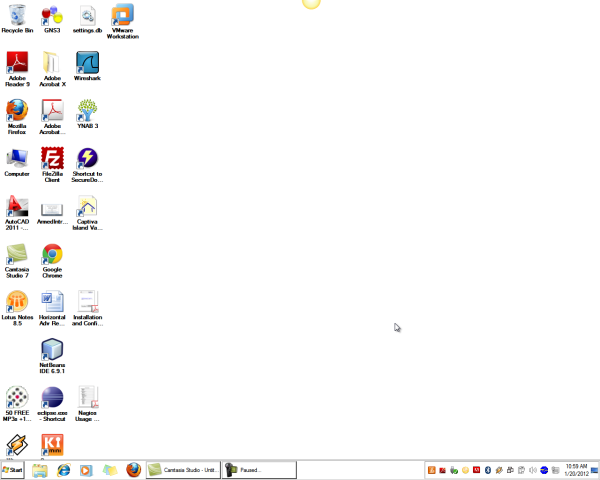600x480 pixels.
Task: Select the eclipse.exe shortcut icon
Action: [52, 397]
